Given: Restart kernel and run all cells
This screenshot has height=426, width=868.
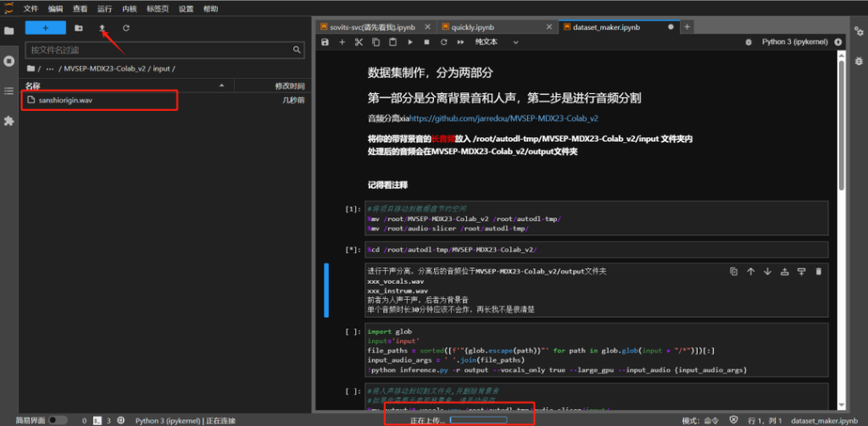Looking at the screenshot, I should pos(460,41).
